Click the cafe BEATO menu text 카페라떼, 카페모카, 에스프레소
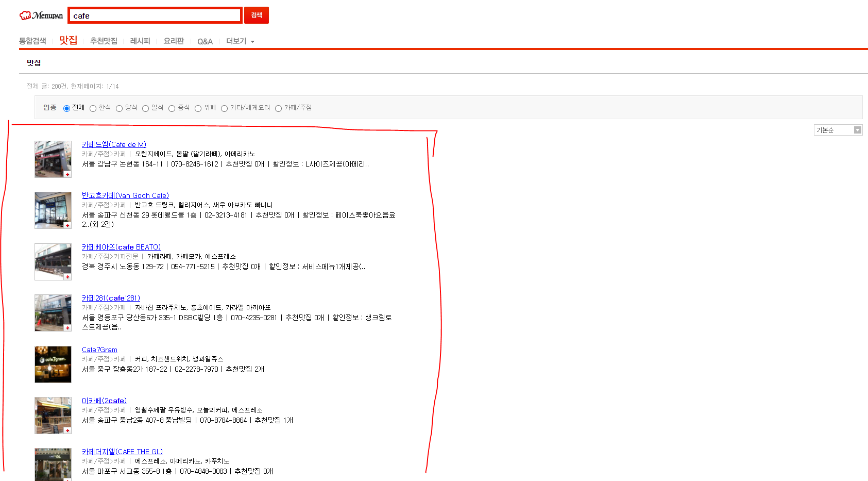 point(192,256)
